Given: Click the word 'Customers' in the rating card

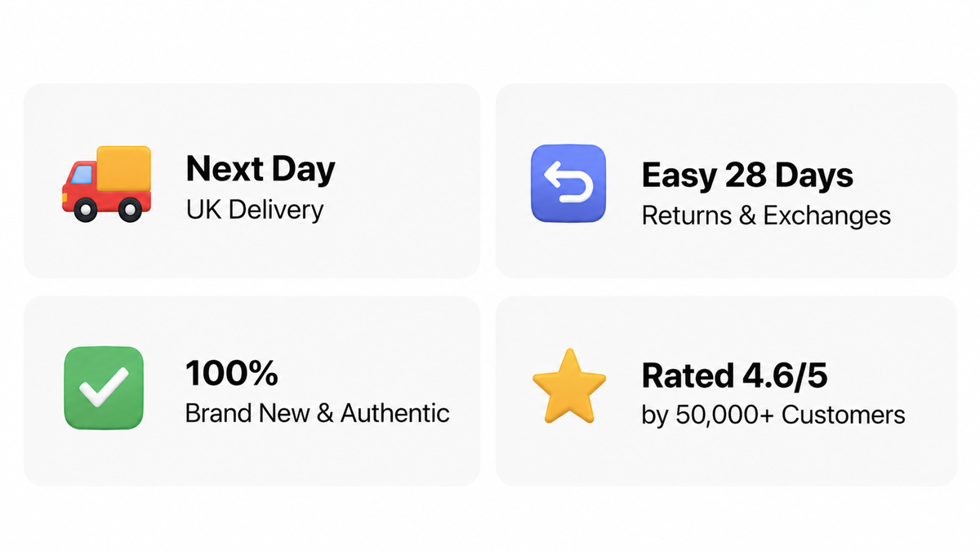Looking at the screenshot, I should pyautogui.click(x=844, y=415).
